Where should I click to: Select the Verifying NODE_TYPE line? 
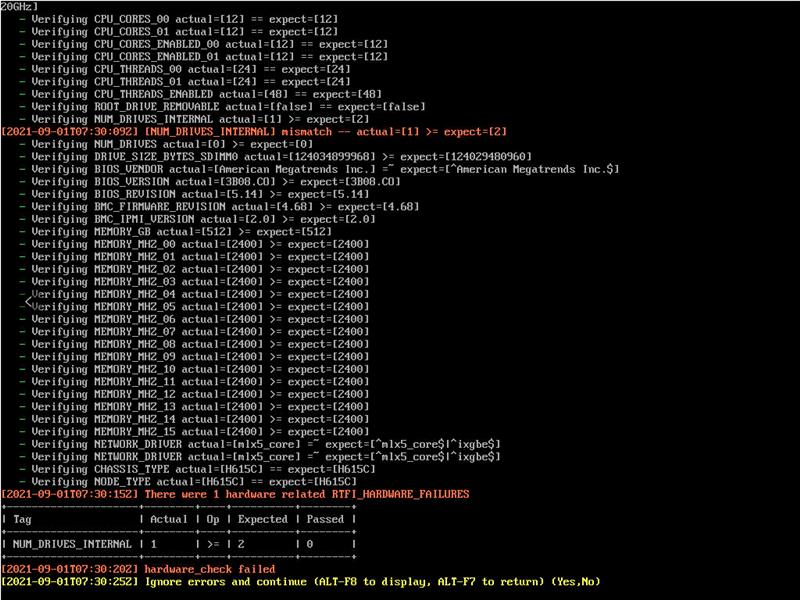pyautogui.click(x=193, y=481)
